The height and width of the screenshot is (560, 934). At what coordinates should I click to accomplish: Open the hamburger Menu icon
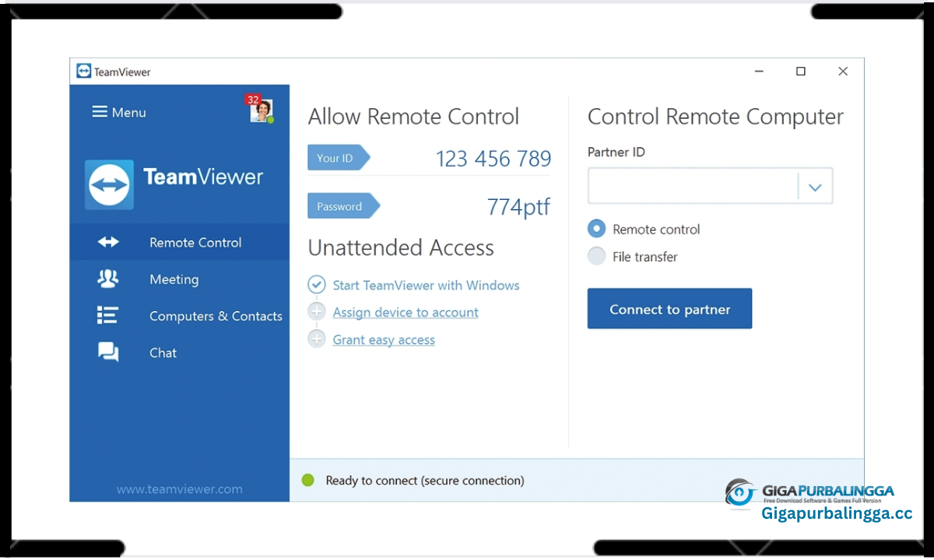pos(100,112)
